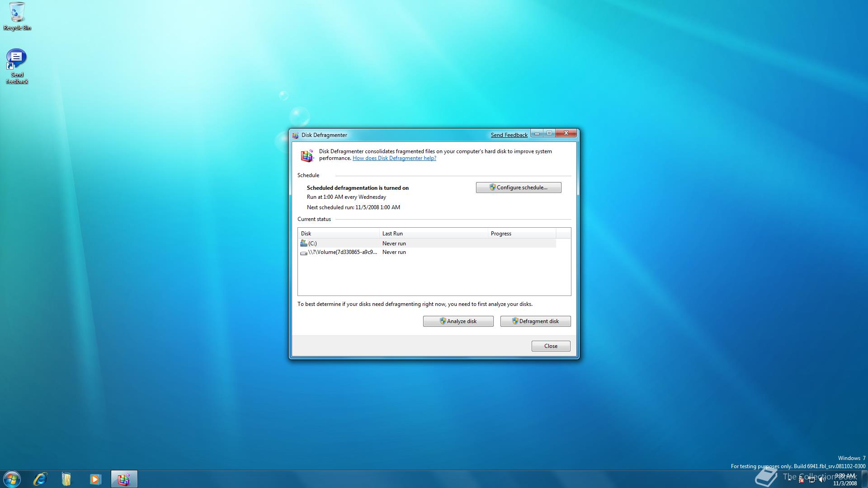Screen dimensions: 868x488
Task: Click Send Feedback link in title bar
Action: click(509, 135)
